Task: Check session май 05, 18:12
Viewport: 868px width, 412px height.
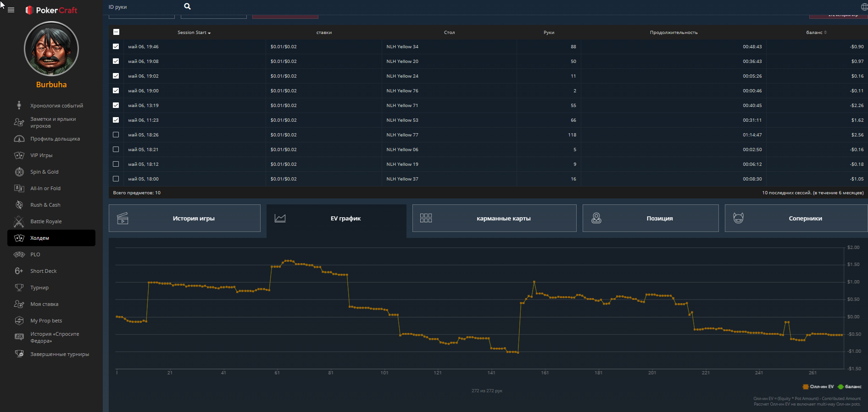Action: coord(116,164)
